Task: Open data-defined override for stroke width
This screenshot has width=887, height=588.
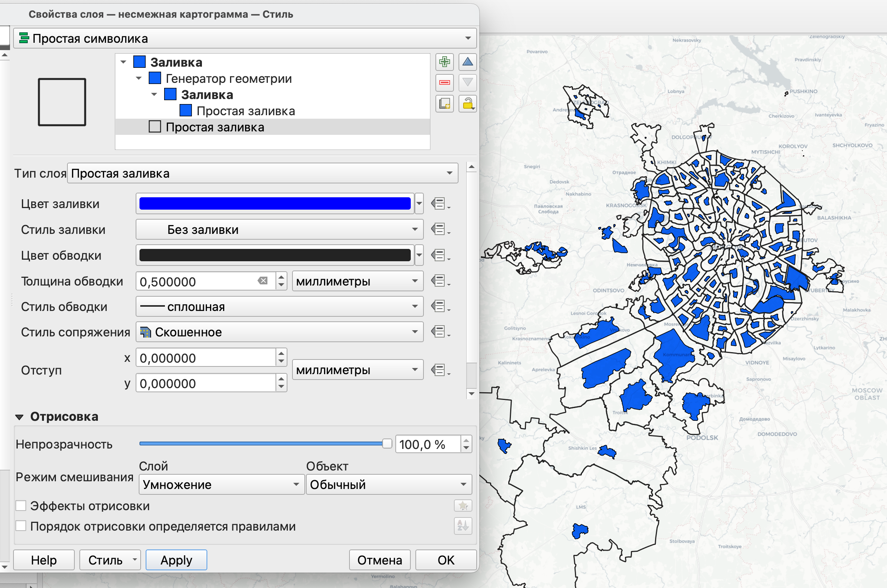Action: coord(439,281)
